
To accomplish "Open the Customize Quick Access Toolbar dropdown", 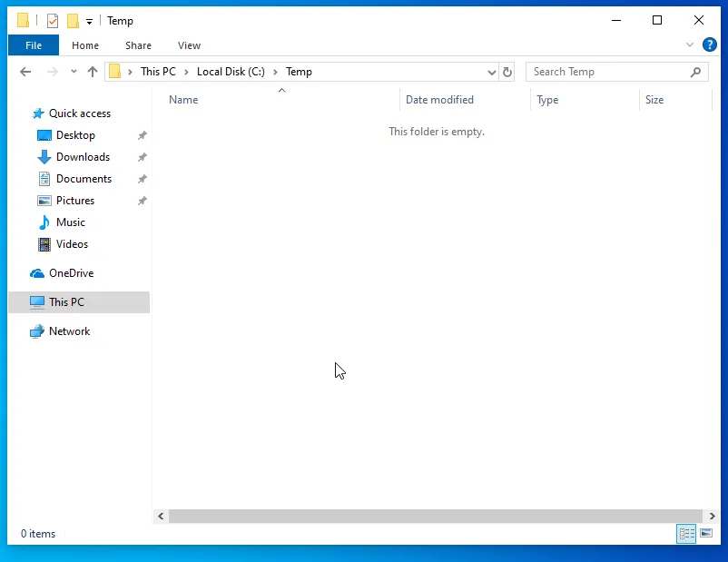I will (x=89, y=22).
